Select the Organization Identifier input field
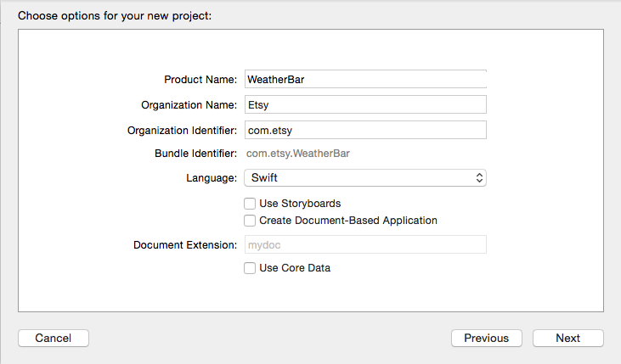The image size is (621, 364). tap(364, 130)
